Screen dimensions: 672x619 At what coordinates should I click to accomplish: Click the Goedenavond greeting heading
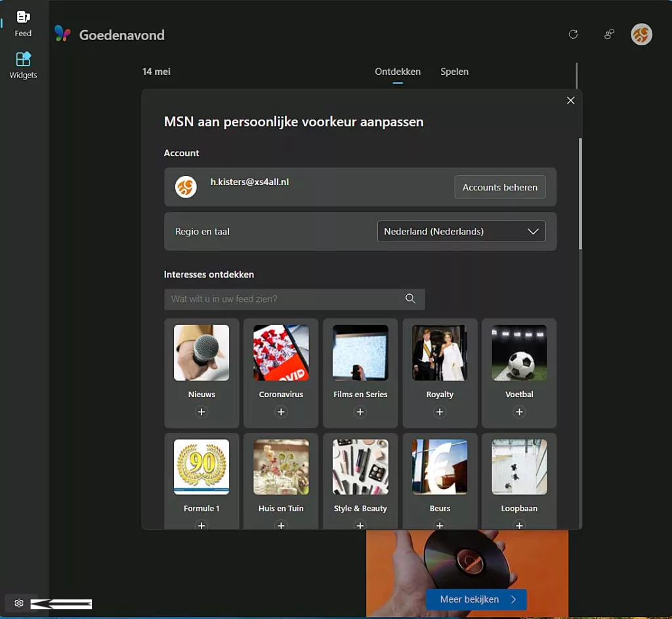click(x=121, y=35)
